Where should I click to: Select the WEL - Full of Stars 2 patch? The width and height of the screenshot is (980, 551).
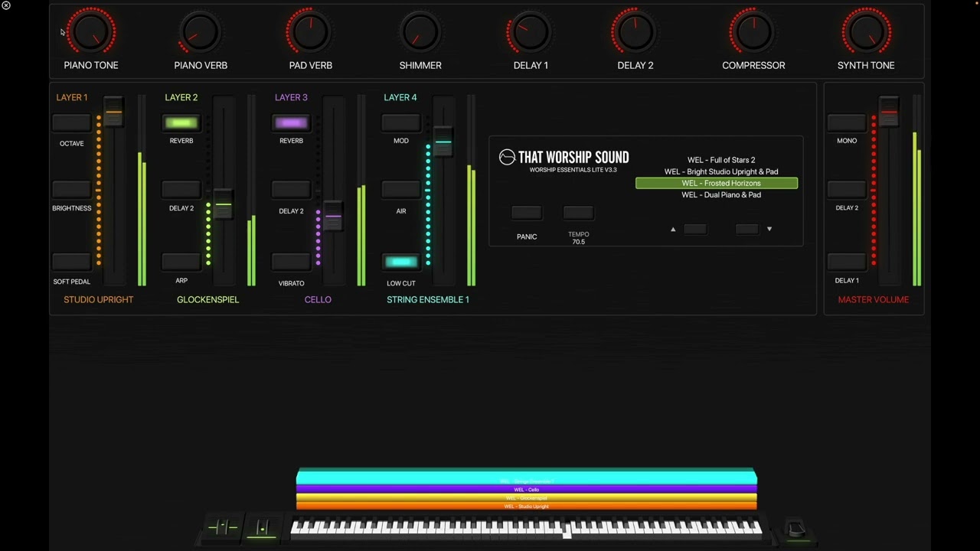coord(721,160)
